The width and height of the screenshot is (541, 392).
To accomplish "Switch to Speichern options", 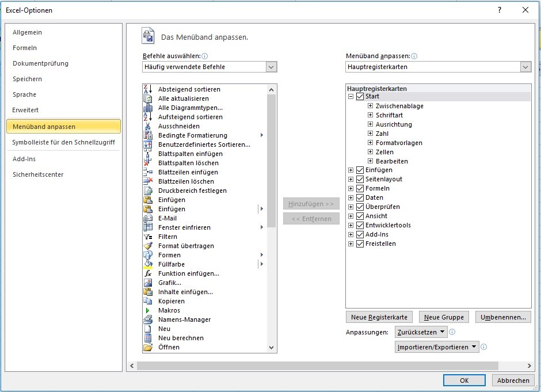I will [x=63, y=79].
